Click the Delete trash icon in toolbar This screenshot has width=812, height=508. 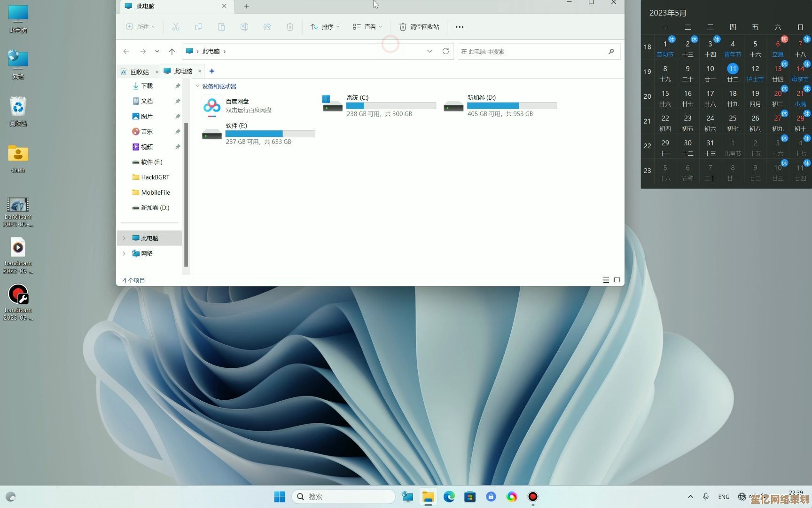pos(290,27)
